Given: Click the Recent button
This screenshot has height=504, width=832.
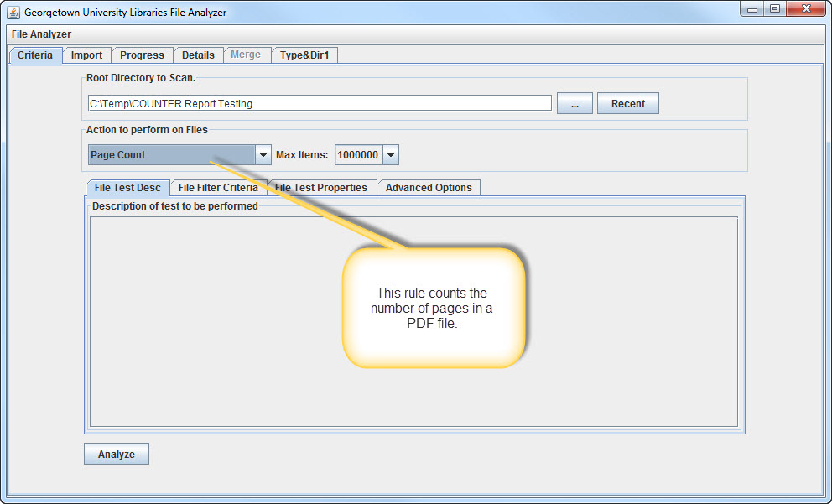Looking at the screenshot, I should click(627, 104).
